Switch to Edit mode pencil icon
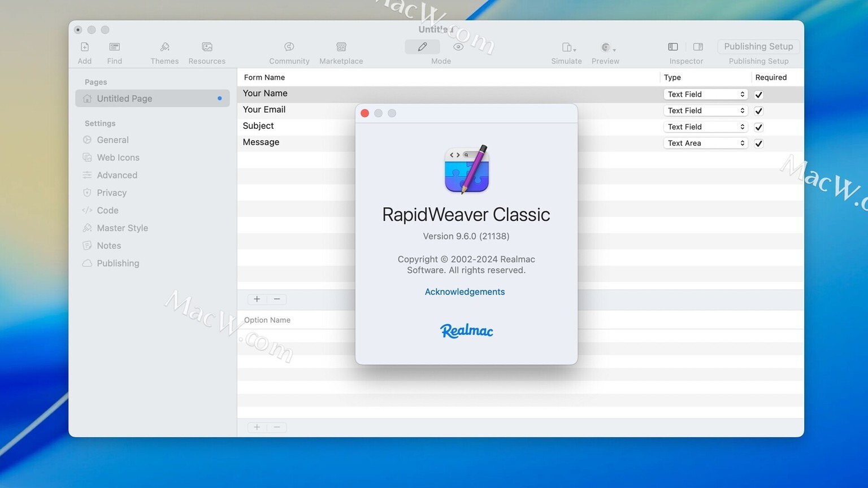Screen dimensions: 868x488 coord(422,47)
